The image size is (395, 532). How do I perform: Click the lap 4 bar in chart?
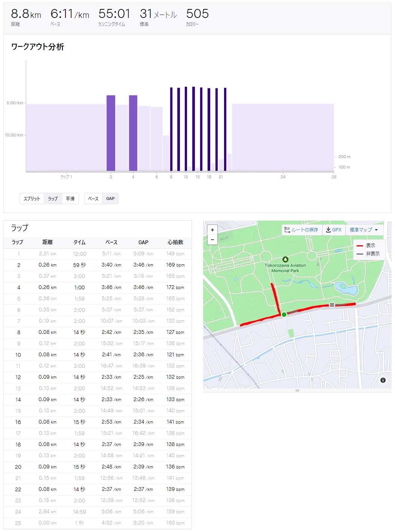point(133,133)
